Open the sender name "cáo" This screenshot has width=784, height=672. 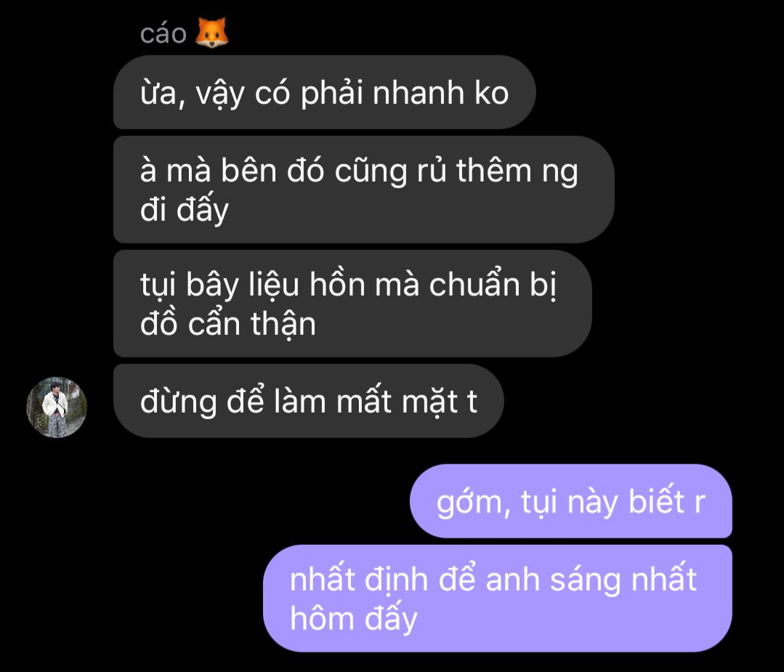(163, 34)
